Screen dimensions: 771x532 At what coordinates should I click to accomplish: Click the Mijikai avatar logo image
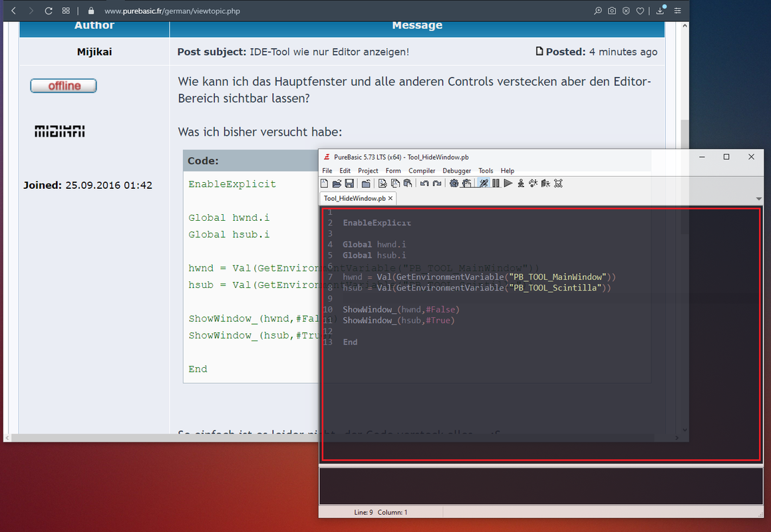[x=59, y=131]
